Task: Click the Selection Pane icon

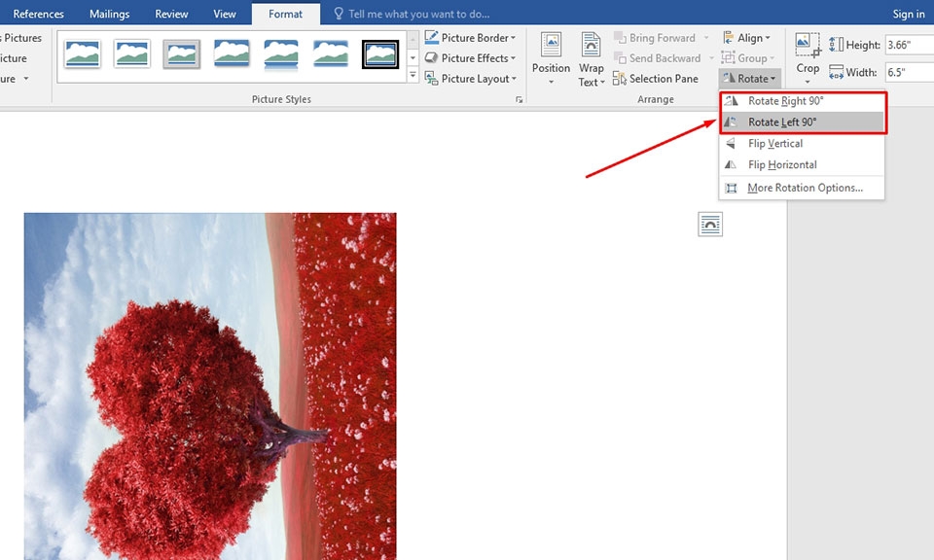Action: pyautogui.click(x=620, y=79)
